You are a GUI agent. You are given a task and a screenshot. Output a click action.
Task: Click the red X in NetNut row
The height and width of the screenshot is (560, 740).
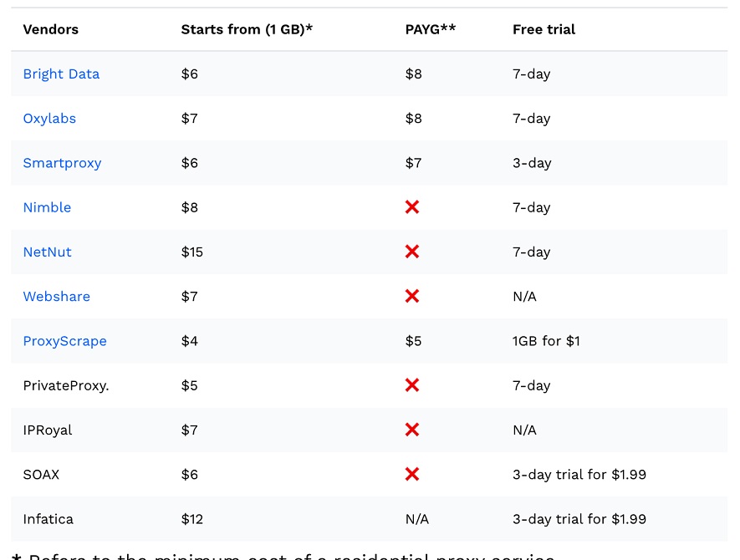412,252
